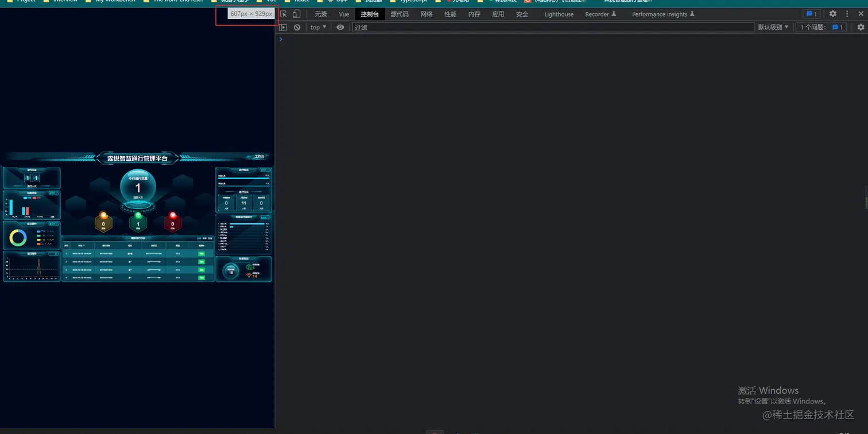This screenshot has width=868, height=434.
Task: Show the console sidebar
Action: pyautogui.click(x=283, y=28)
